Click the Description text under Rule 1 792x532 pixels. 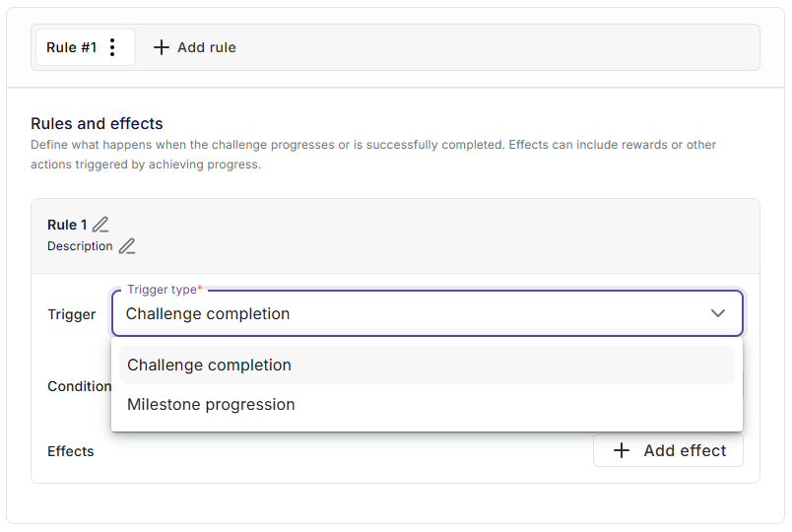tap(80, 246)
